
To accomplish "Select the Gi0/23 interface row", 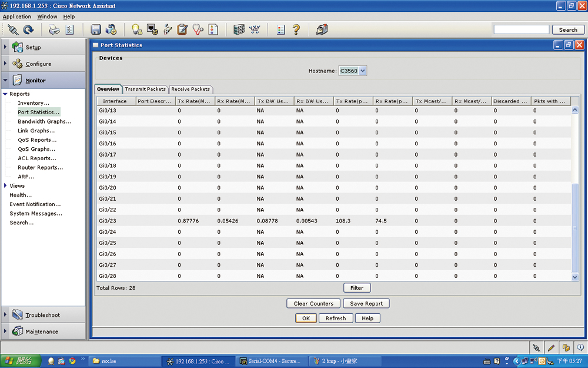I will (334, 221).
